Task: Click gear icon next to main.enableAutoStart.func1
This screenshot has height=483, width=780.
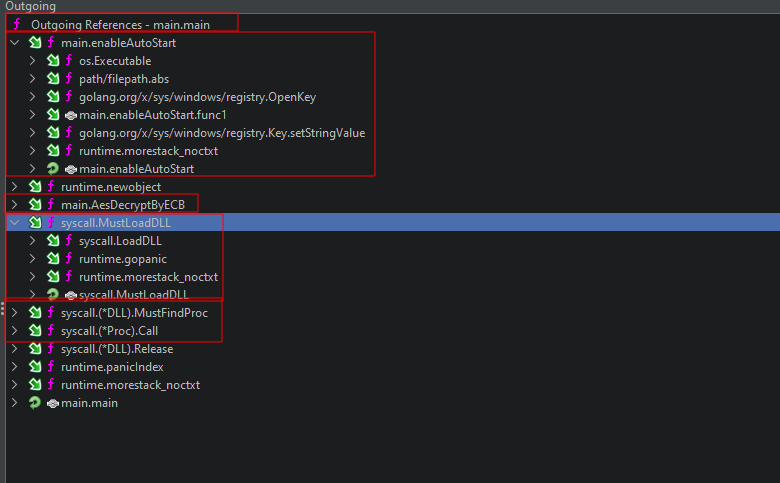Action: (71, 115)
